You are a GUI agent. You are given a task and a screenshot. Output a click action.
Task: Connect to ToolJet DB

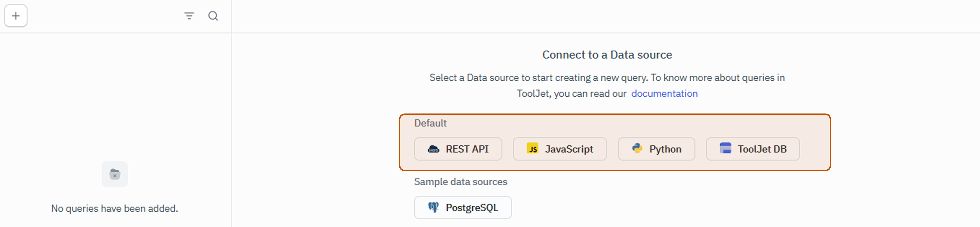click(753, 149)
